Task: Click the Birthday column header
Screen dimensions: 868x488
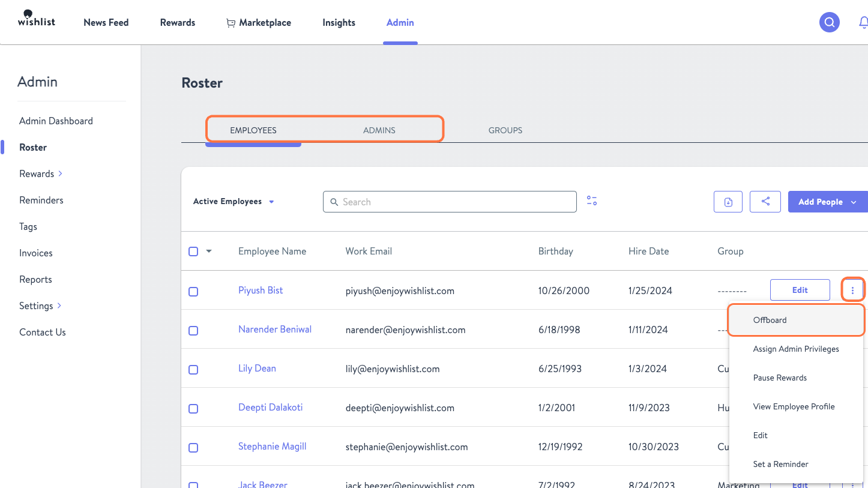Action: pos(555,251)
